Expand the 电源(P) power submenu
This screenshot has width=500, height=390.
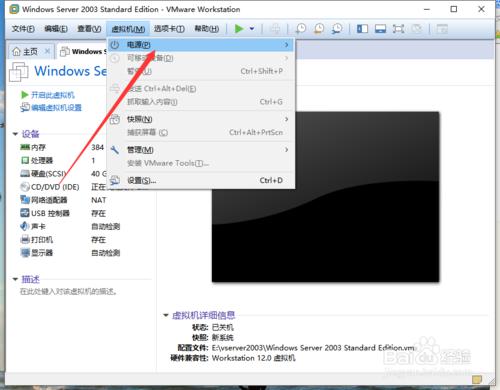[x=201, y=45]
